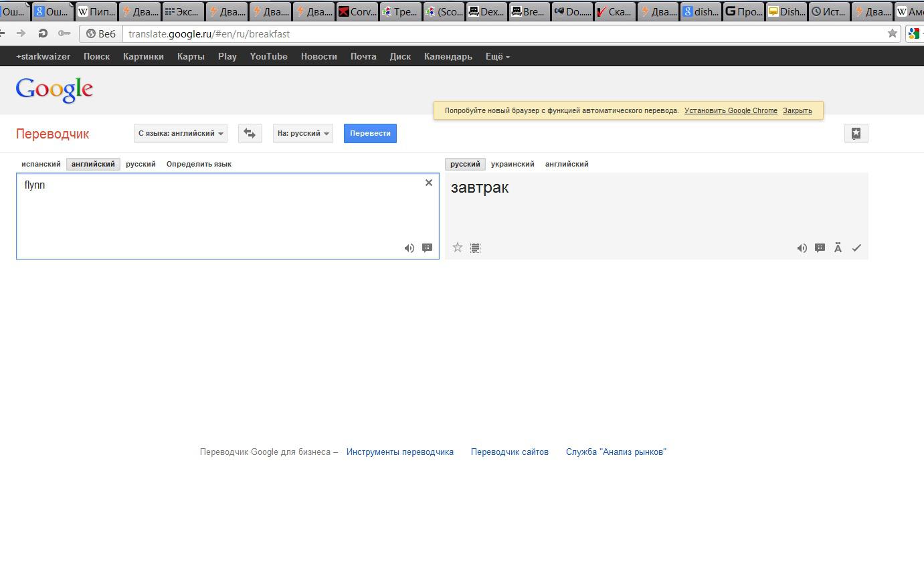The height and width of the screenshot is (588, 924).
Task: Bookmark the page with the address bar star
Action: 893,33
